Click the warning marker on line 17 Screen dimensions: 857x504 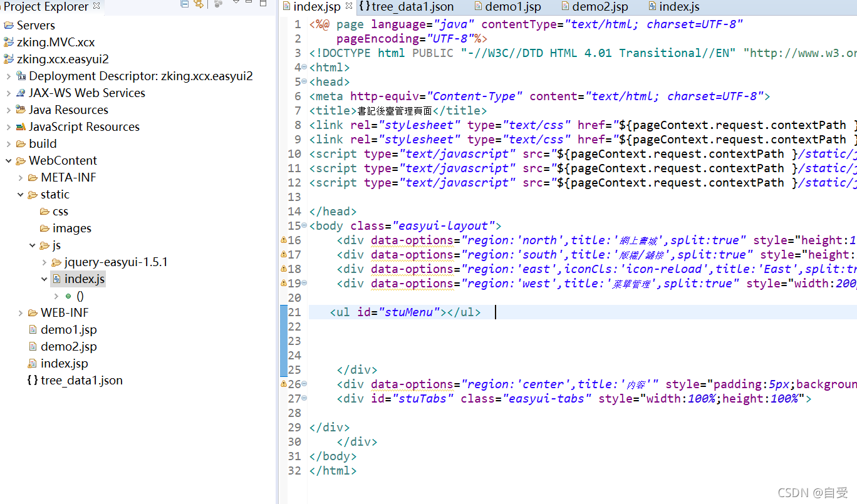[283, 255]
